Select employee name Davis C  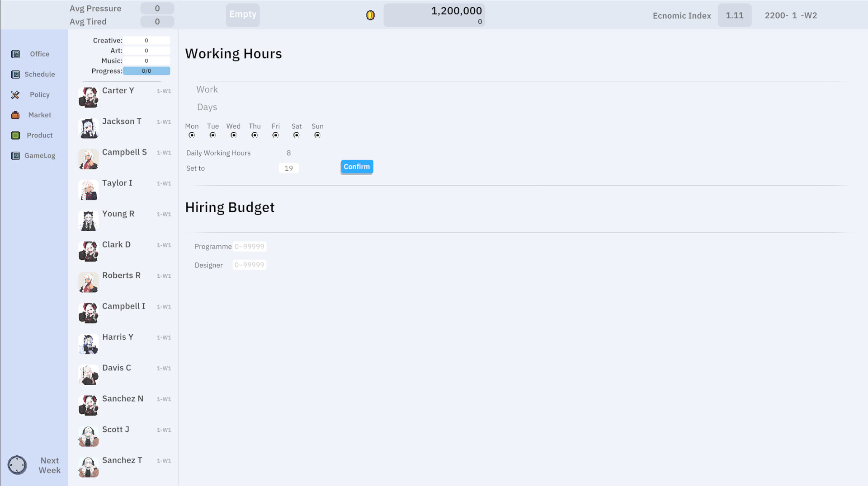[x=117, y=368]
